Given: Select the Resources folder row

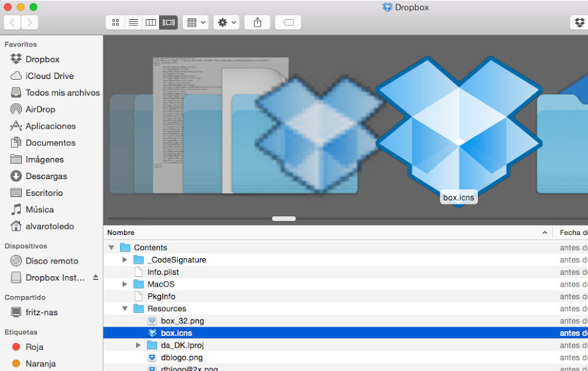Looking at the screenshot, I should [x=345, y=309].
